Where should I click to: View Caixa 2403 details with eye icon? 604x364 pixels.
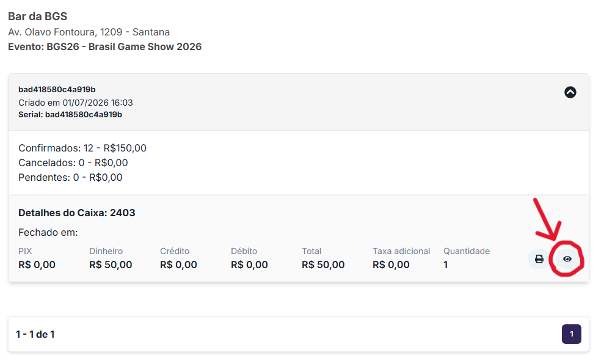click(x=567, y=259)
